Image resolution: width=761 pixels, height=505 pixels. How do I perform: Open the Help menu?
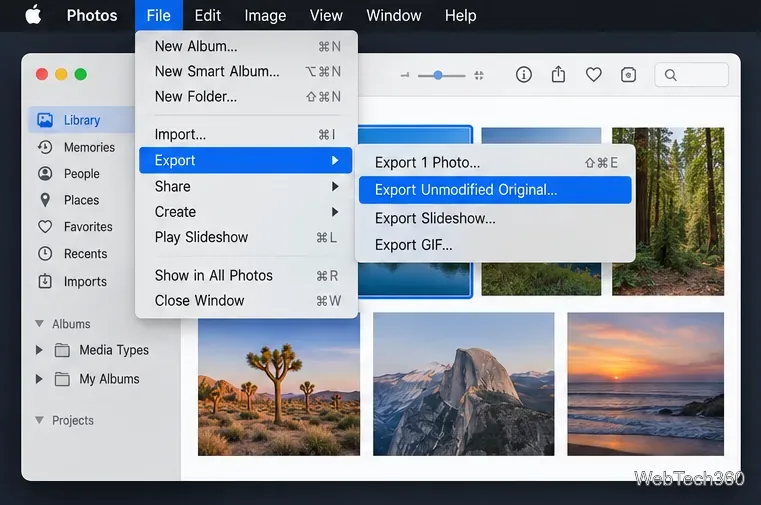coord(460,16)
